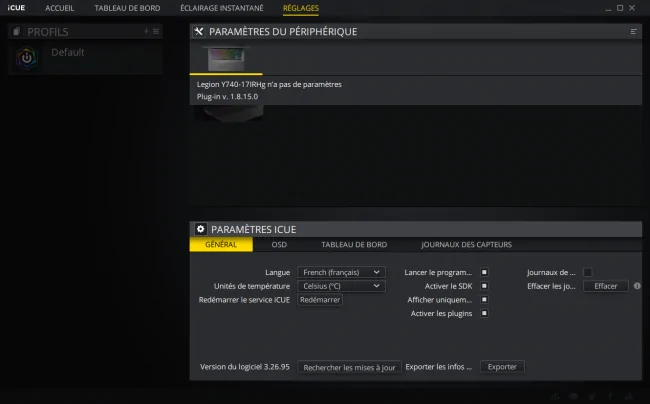Enable the Journaux de débogage checkbox
The width and height of the screenshot is (650, 404).
(x=588, y=272)
